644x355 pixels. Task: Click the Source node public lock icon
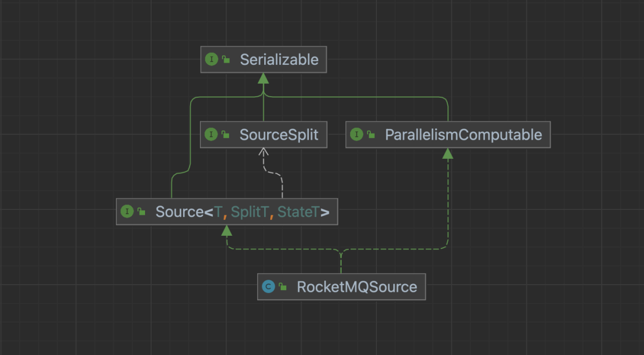[x=141, y=211]
